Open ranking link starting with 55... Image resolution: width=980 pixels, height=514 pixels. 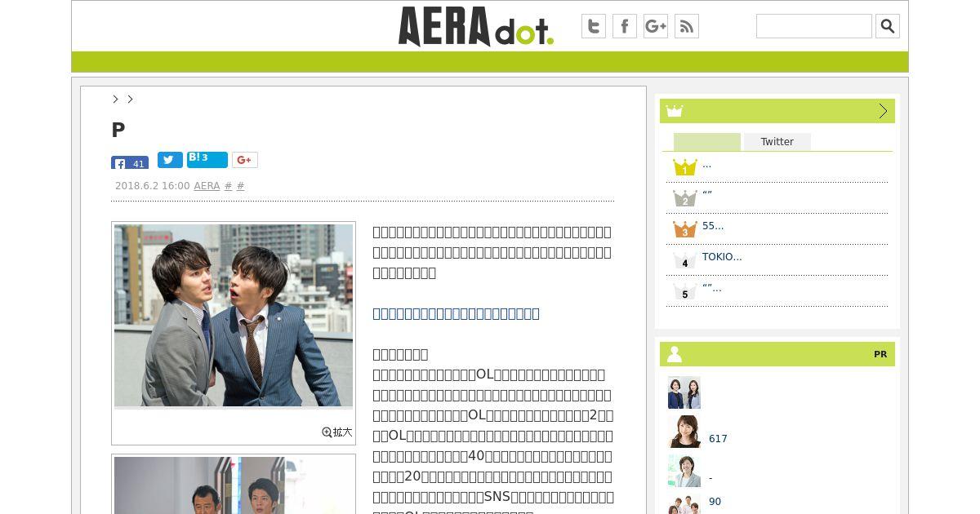tap(713, 226)
